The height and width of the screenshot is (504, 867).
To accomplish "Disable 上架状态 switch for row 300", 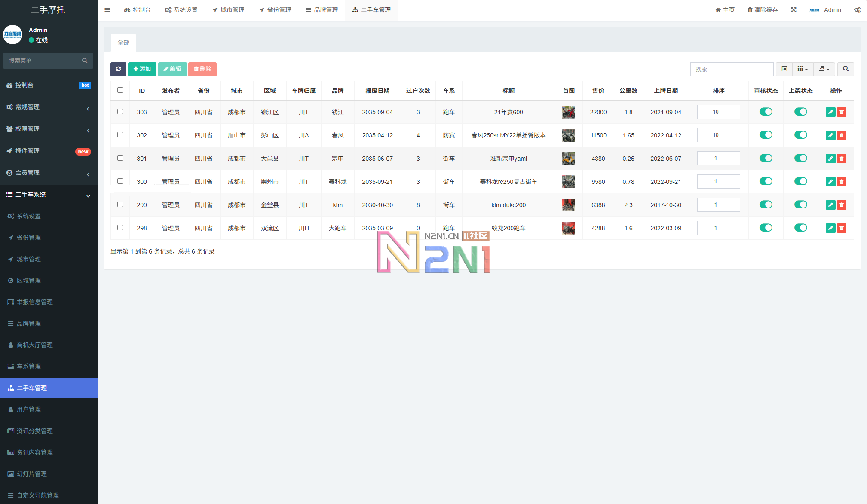I will click(800, 181).
